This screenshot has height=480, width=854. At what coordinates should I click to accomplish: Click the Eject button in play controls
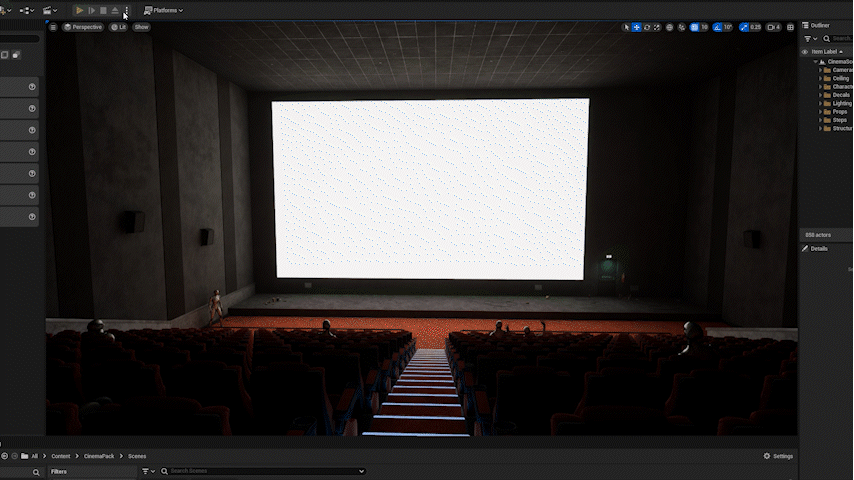point(115,10)
